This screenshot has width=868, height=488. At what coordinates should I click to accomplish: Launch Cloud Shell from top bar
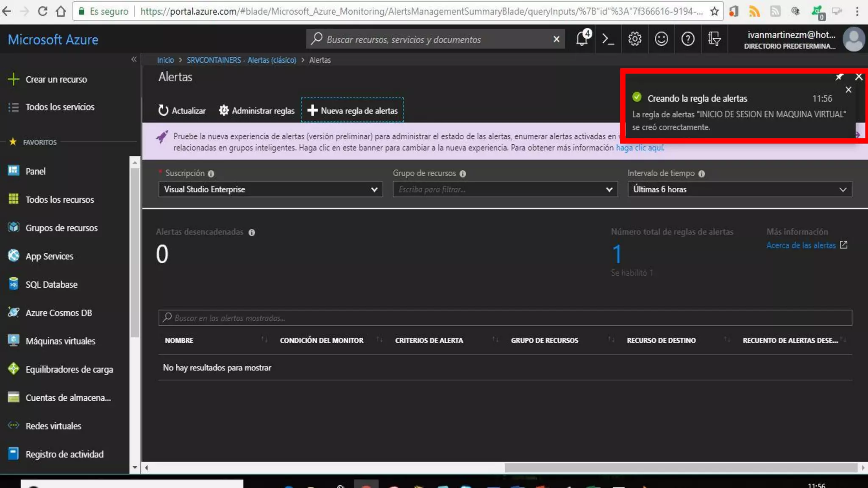click(x=608, y=39)
